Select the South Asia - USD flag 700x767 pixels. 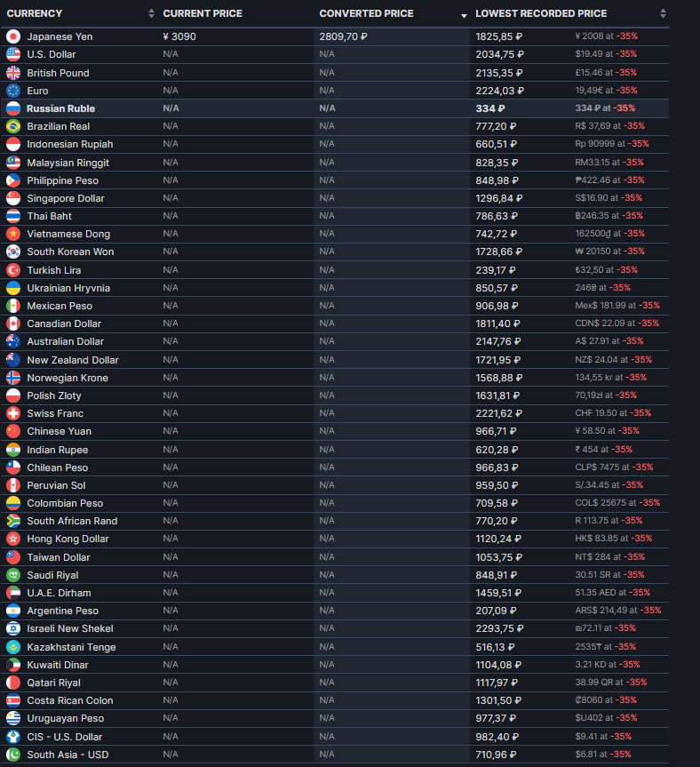(x=13, y=755)
